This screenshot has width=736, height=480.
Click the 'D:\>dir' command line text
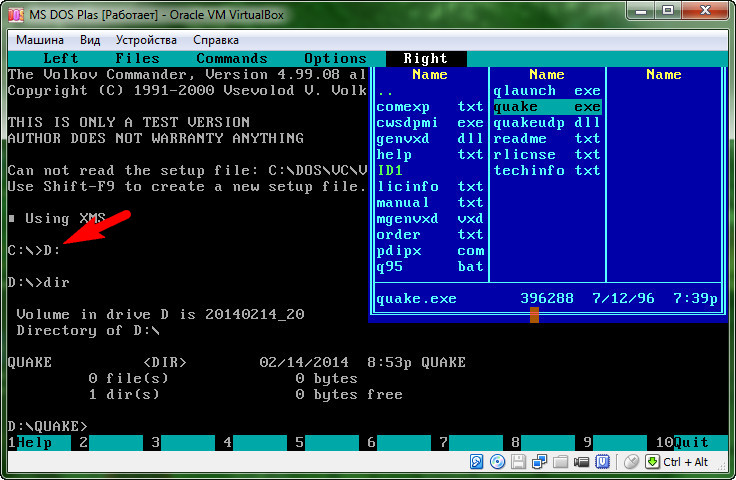point(38,282)
